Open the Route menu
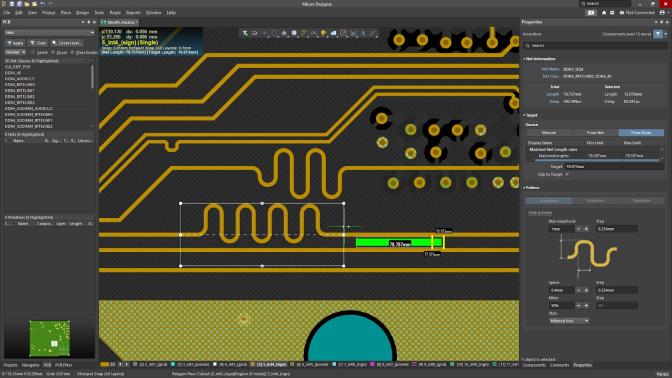The width and height of the screenshot is (672, 378). point(115,13)
